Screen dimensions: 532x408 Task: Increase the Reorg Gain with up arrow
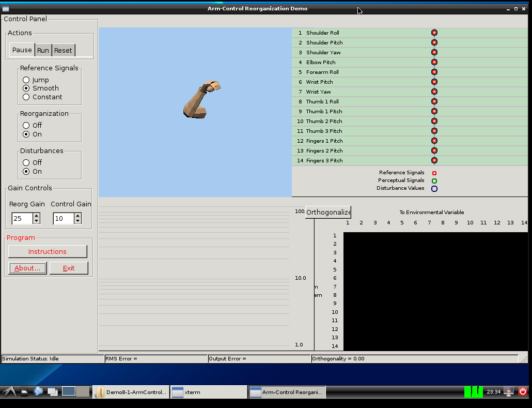click(36, 216)
